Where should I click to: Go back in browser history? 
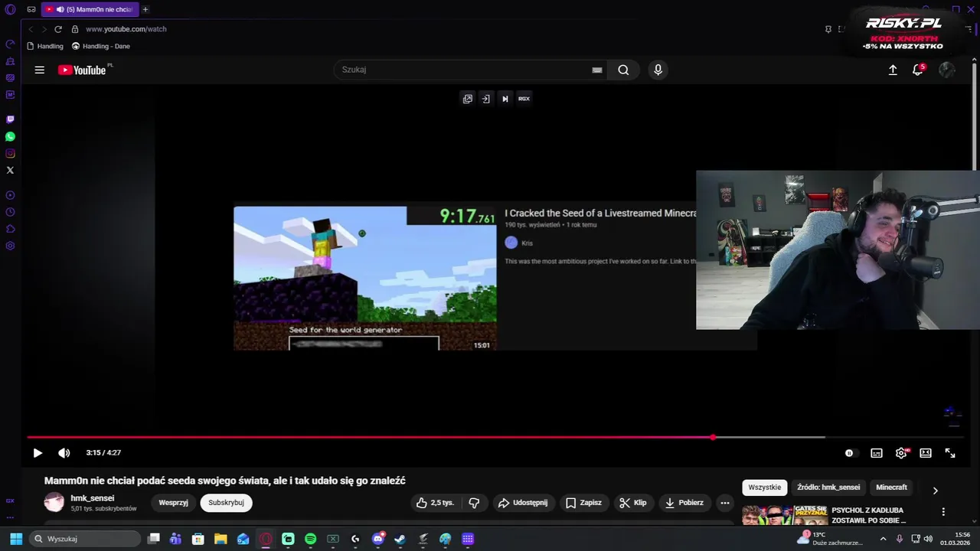tap(31, 29)
